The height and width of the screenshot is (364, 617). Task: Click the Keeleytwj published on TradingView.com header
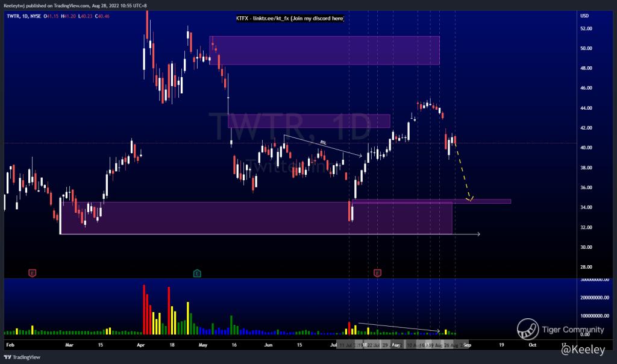[x=75, y=5]
